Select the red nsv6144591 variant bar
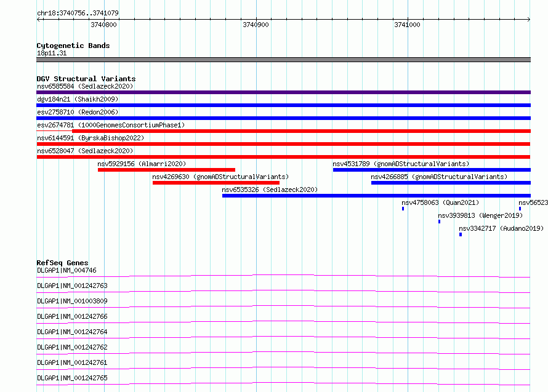Image resolution: width=548 pixels, height=392 pixels. pyautogui.click(x=283, y=144)
